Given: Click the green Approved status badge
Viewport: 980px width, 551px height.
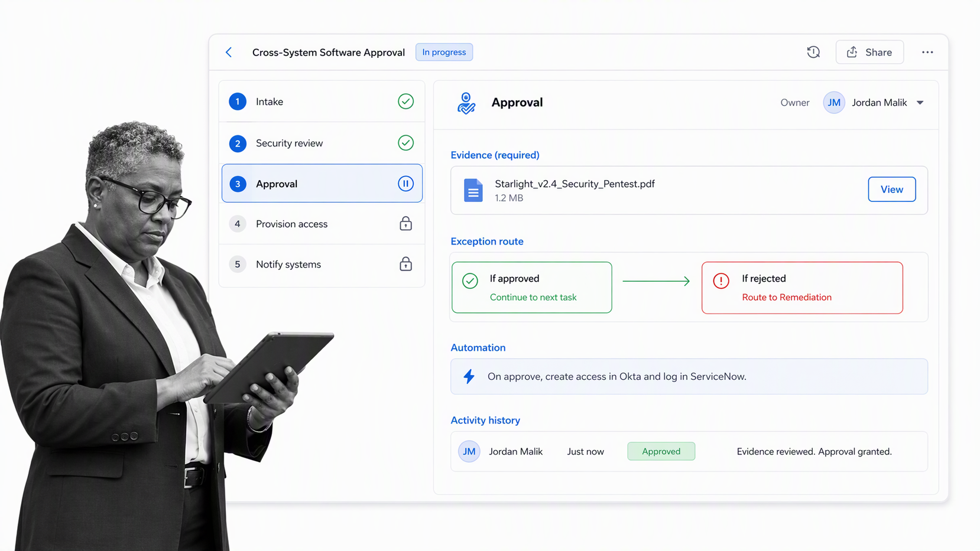Looking at the screenshot, I should tap(661, 451).
